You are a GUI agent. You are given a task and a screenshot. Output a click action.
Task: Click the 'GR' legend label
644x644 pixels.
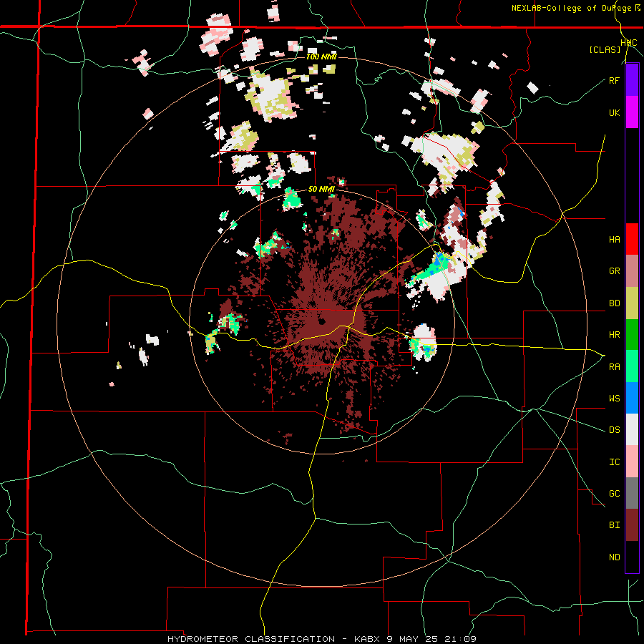(x=614, y=271)
